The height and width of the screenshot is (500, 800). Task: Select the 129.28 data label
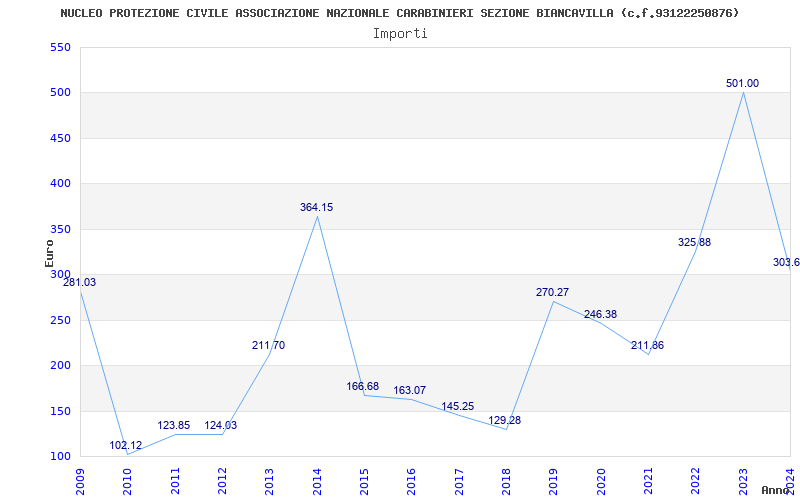click(505, 421)
